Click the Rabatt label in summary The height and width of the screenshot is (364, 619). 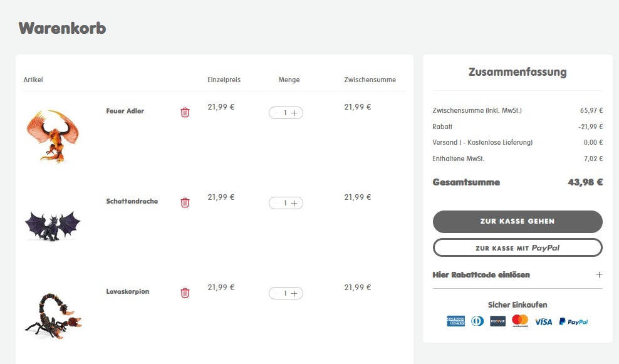(x=442, y=127)
